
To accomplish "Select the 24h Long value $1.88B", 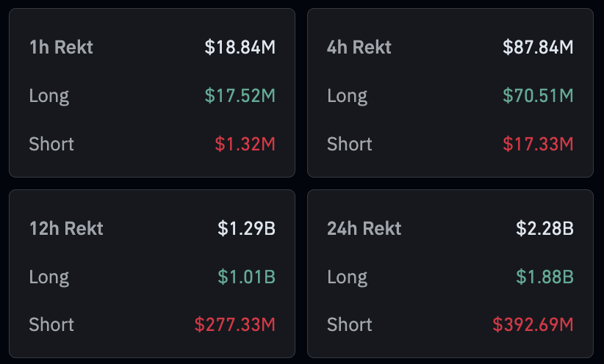I will coord(544,277).
